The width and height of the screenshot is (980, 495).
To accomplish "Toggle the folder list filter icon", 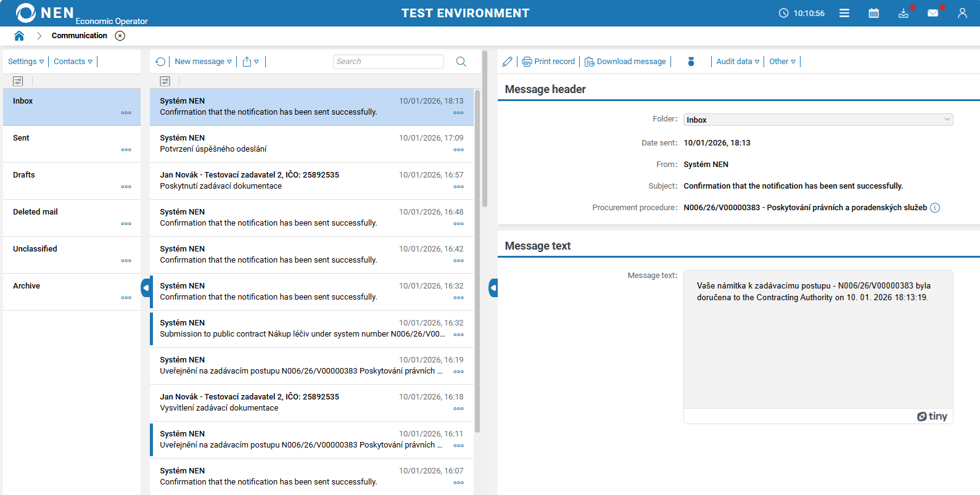I will (x=18, y=81).
